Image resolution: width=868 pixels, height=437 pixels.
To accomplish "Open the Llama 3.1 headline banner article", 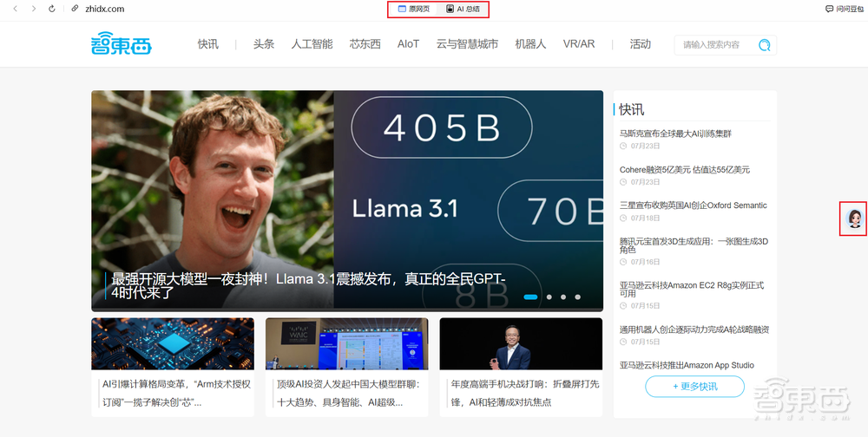I will pos(347,201).
